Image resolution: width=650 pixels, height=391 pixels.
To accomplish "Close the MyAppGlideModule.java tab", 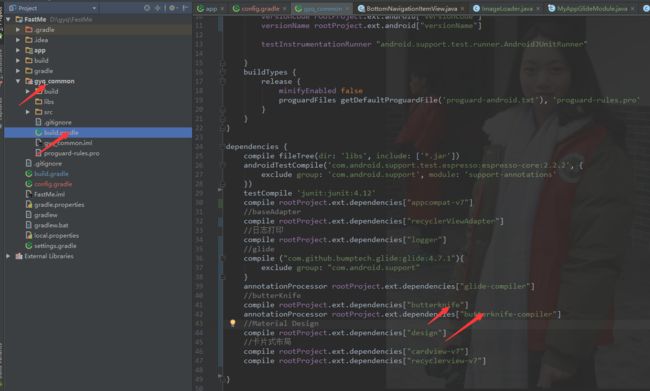I will pos(632,9).
